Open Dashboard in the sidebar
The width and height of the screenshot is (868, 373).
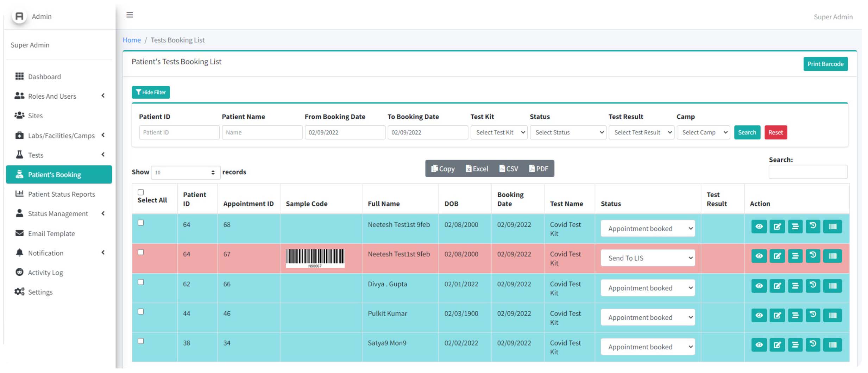59,76
